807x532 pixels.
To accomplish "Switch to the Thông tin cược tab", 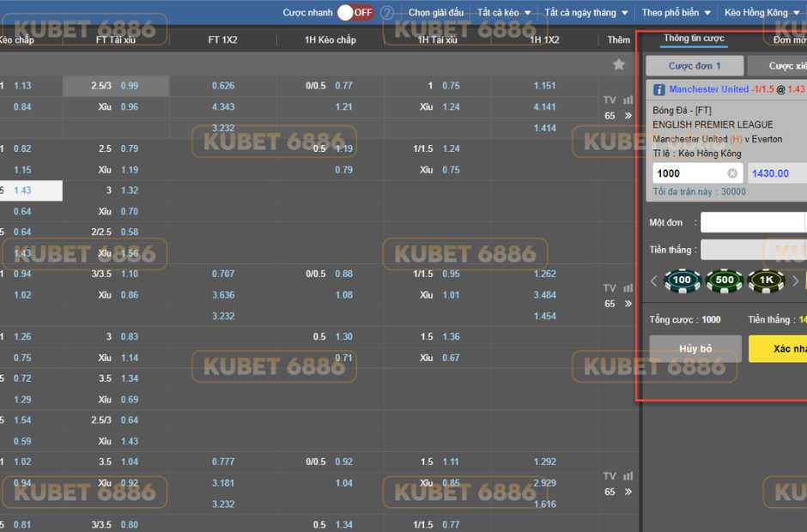I will pos(694,38).
